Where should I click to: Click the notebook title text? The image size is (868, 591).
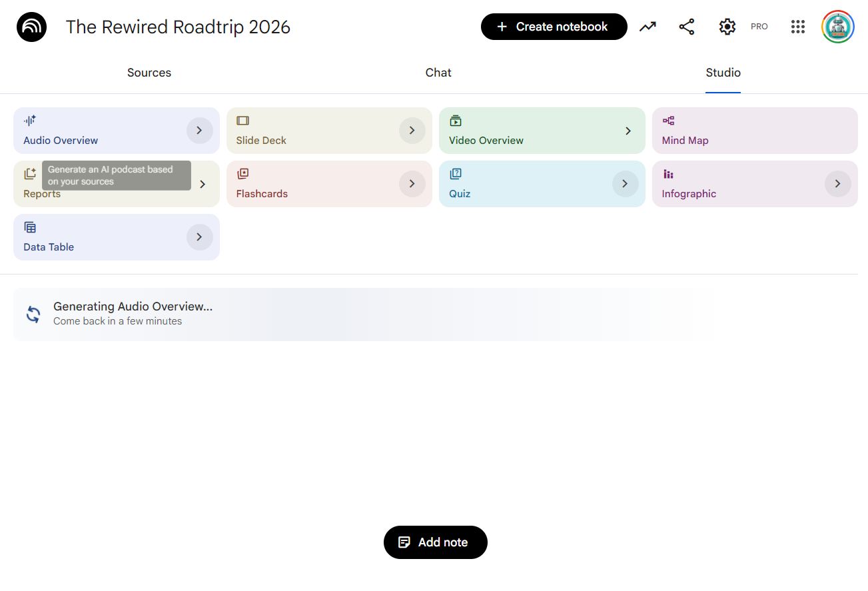click(178, 27)
